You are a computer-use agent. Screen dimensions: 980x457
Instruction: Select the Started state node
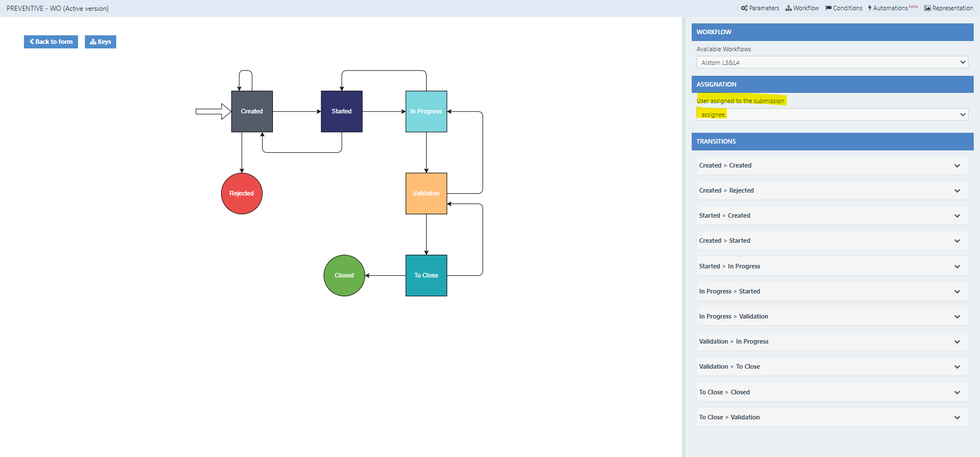click(342, 112)
